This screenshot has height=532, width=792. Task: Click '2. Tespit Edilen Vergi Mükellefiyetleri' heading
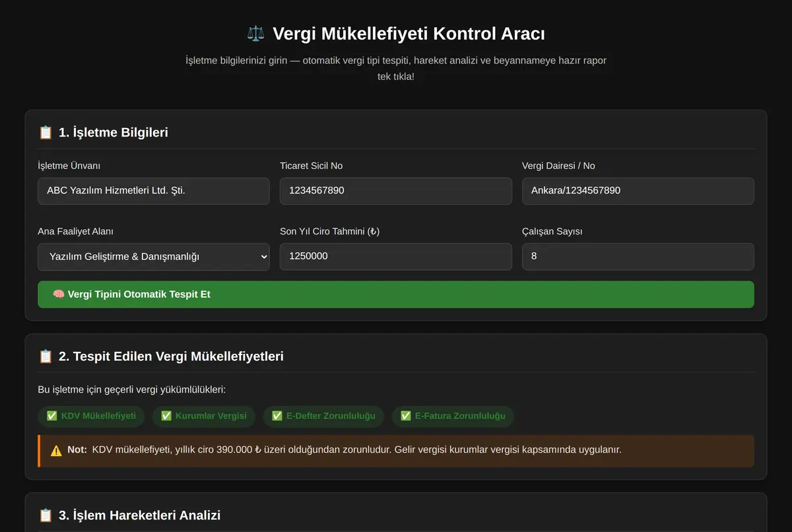point(171,356)
